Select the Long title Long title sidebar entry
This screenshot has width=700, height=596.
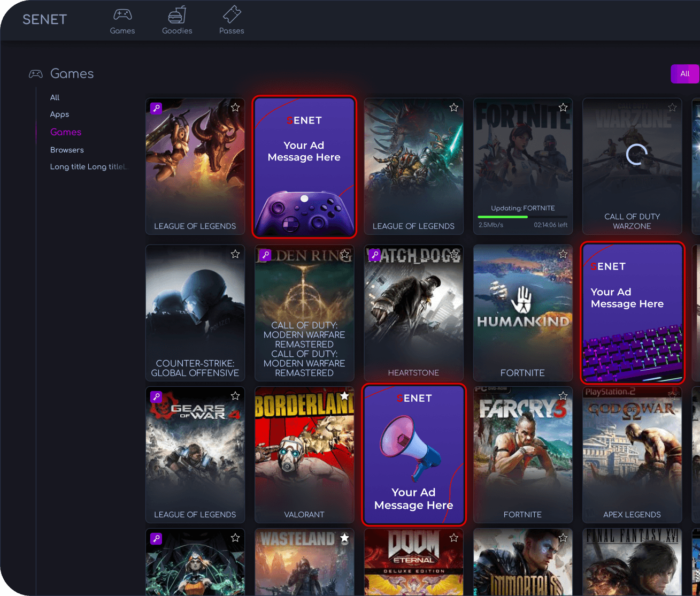pos(89,167)
